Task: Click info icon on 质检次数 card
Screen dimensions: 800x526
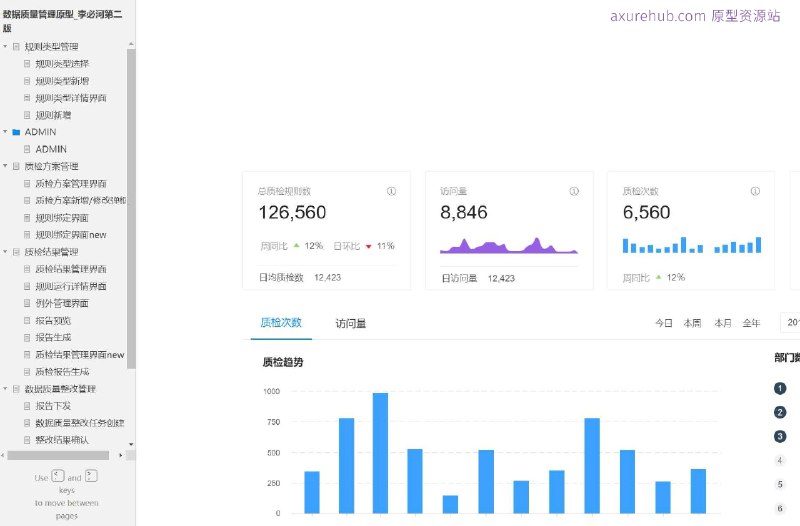Action: (756, 191)
